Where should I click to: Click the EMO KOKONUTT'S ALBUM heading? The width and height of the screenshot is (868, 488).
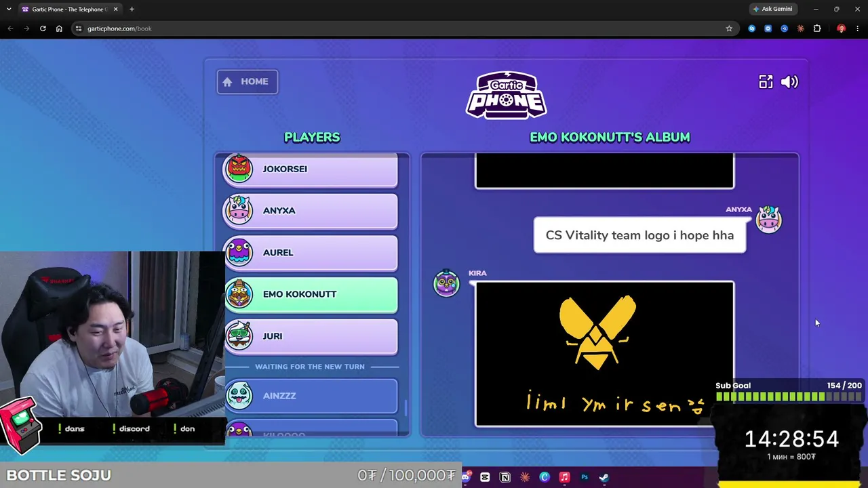coord(610,138)
